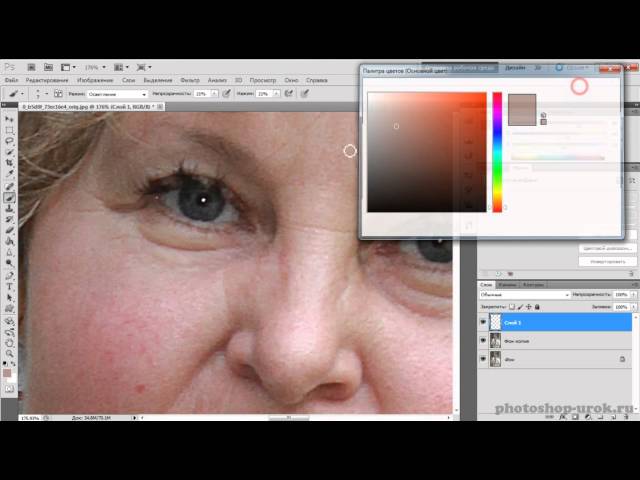640x480 pixels.
Task: Select the History Brush tool
Action: (x=9, y=220)
